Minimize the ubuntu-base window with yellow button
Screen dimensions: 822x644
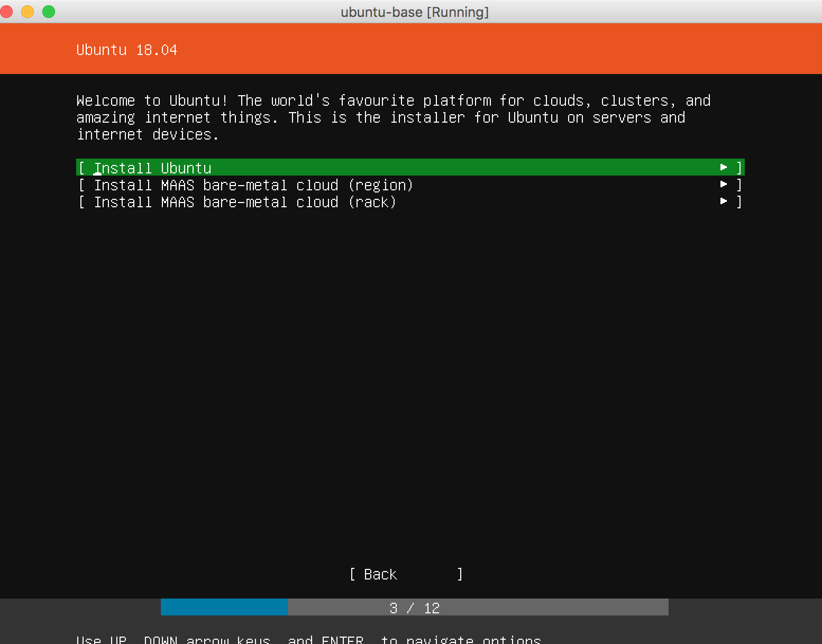28,11
